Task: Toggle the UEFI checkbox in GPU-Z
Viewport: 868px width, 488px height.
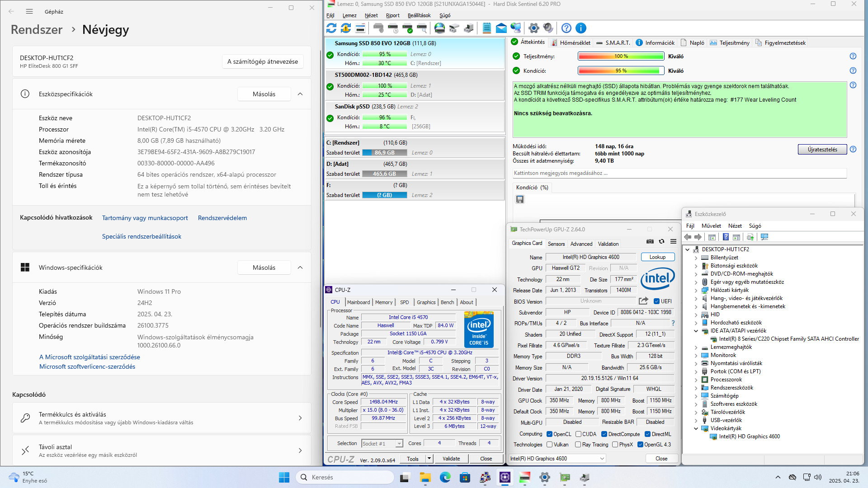Action: click(656, 301)
